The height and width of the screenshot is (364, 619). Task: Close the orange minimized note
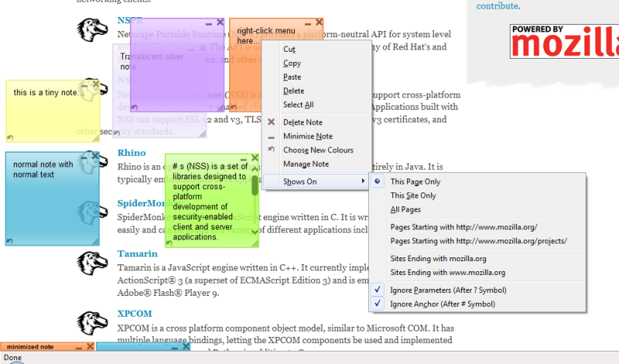[x=90, y=346]
